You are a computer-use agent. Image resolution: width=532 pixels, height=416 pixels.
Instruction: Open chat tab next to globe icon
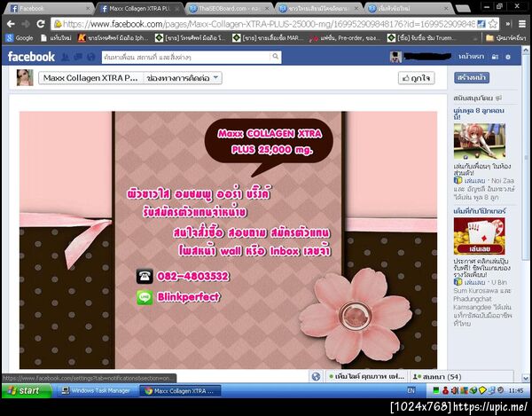point(366,377)
